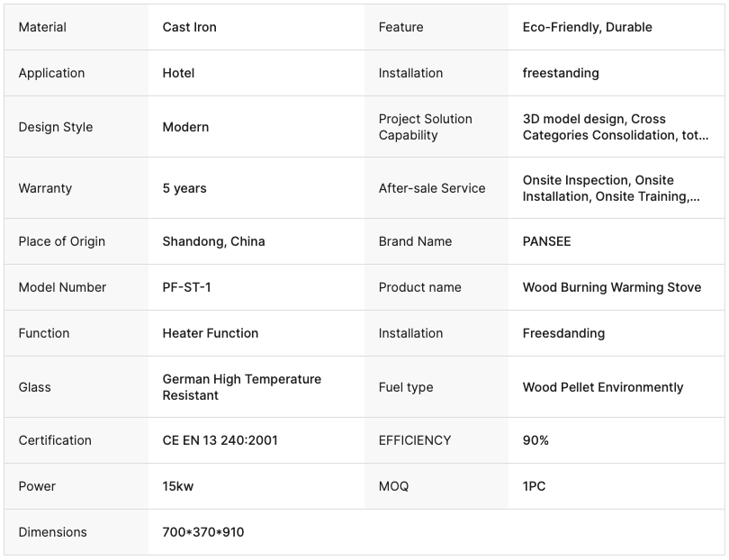Click the "Hotel" application value

(x=178, y=73)
